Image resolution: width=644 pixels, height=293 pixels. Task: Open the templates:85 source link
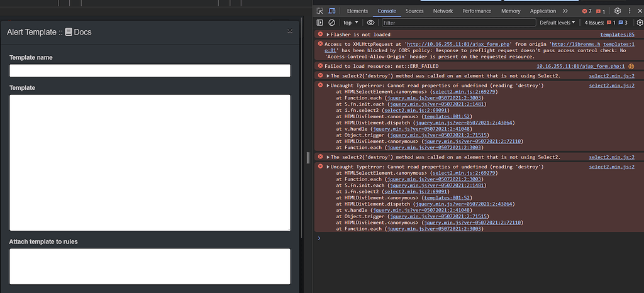(618, 35)
